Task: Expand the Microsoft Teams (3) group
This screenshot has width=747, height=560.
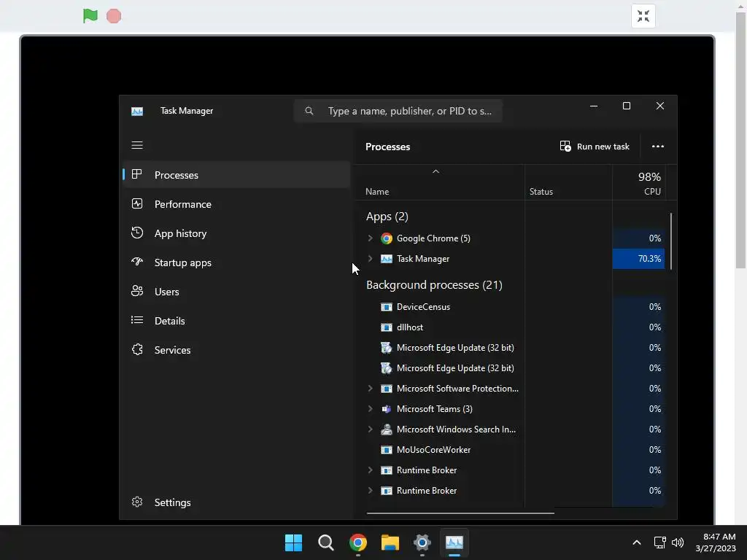Action: tap(370, 408)
